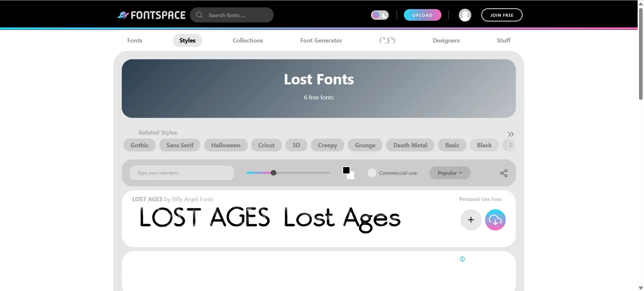The width and height of the screenshot is (644, 291).
Task: Download the Lost Ages font
Action: tap(495, 220)
